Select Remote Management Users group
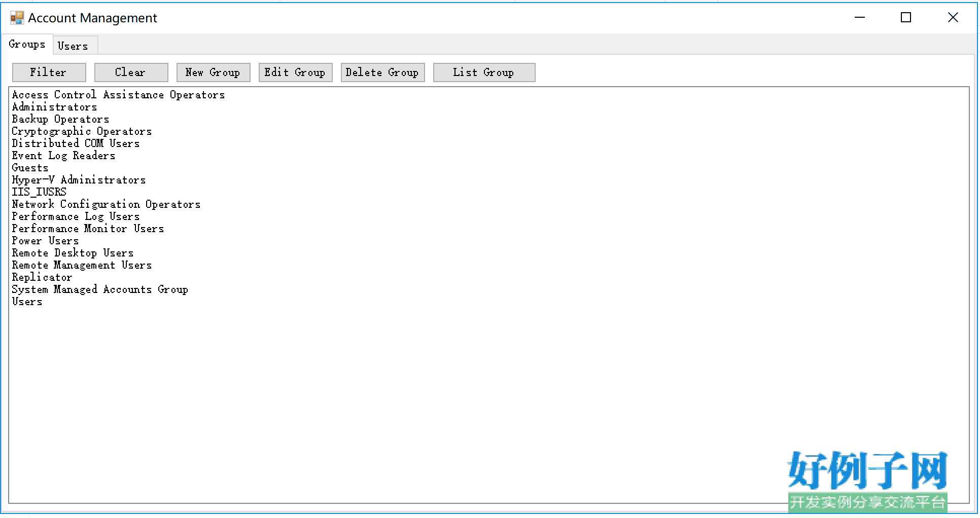The width and height of the screenshot is (980, 518). tap(82, 265)
